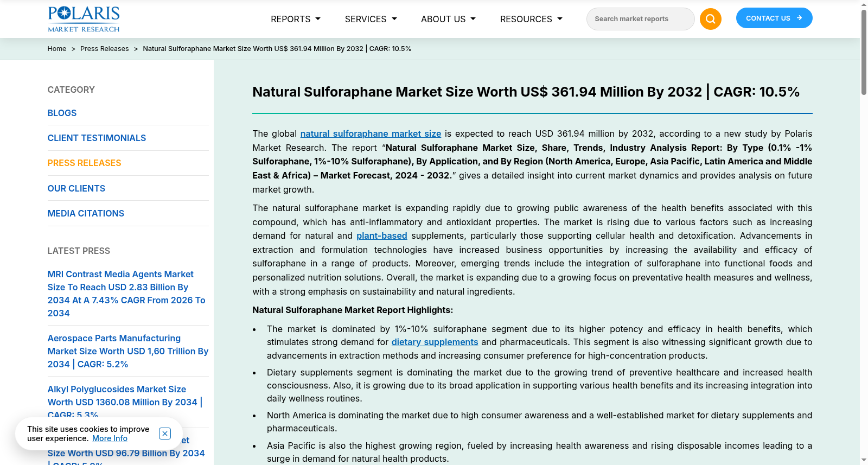Click the Contact Us button
This screenshot has height=465, width=868.
point(774,18)
